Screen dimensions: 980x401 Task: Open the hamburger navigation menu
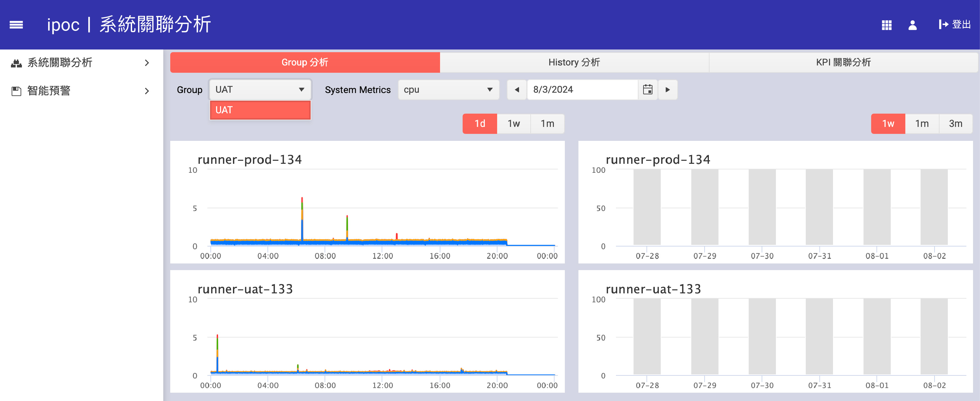16,25
